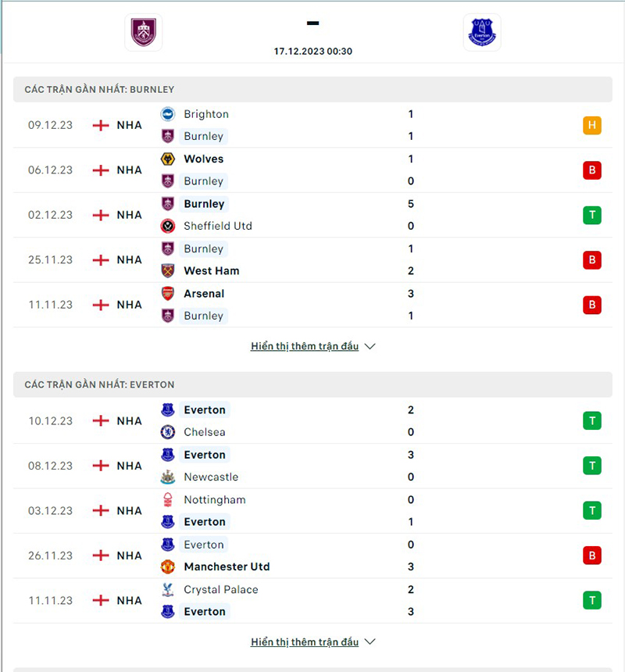Select the Brighton club logo

point(170,114)
